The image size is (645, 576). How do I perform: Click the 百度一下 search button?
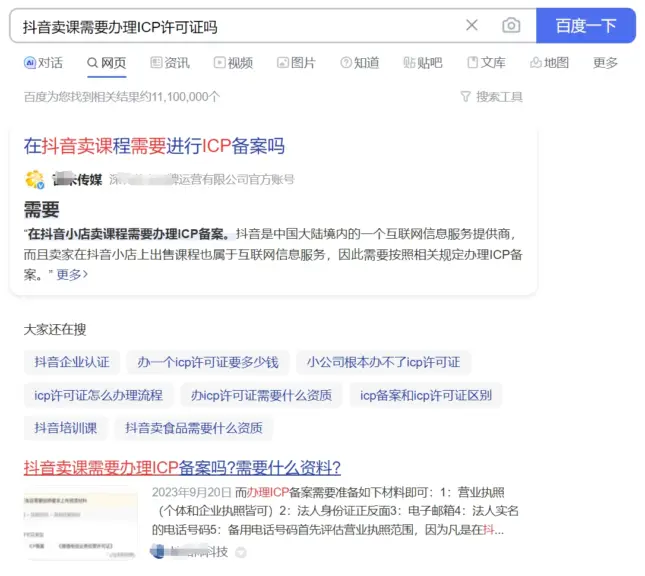pos(586,26)
